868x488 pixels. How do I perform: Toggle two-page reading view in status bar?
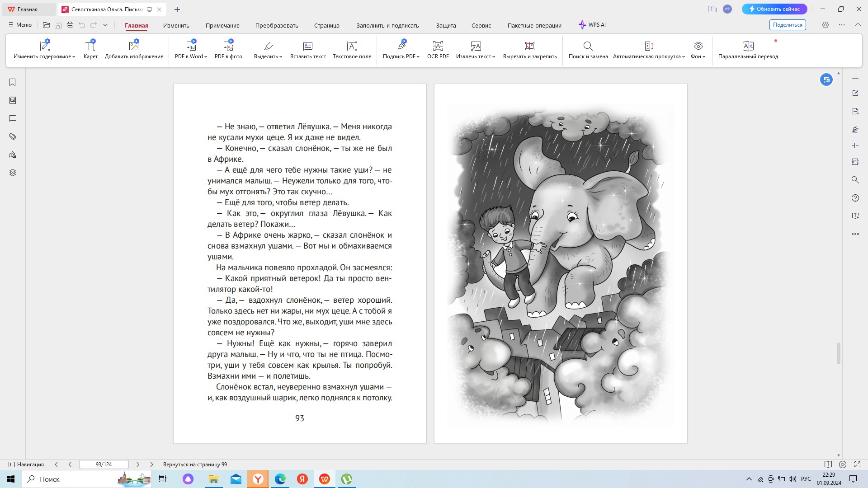coord(828,465)
